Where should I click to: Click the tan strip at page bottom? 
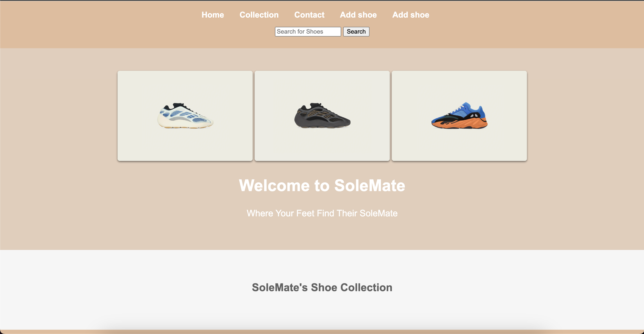(322, 332)
